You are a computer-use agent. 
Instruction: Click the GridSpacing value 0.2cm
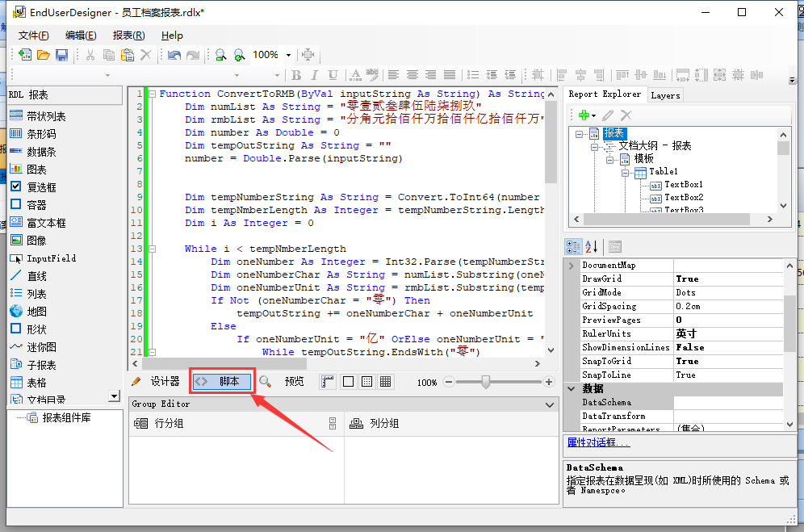728,306
